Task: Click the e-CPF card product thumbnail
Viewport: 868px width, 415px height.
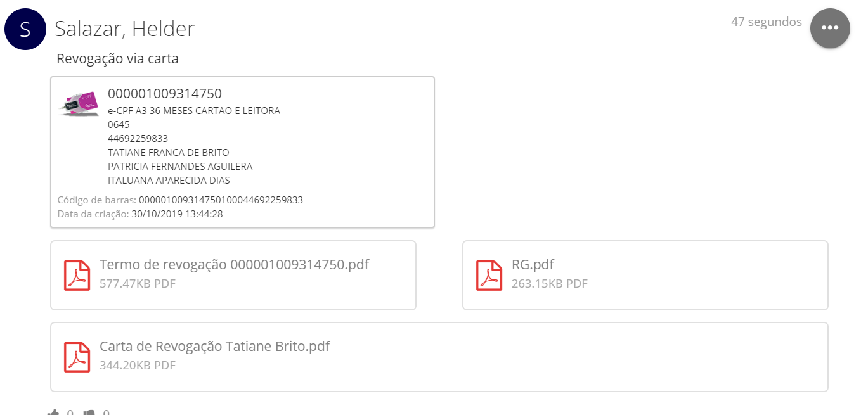Action: [x=80, y=103]
